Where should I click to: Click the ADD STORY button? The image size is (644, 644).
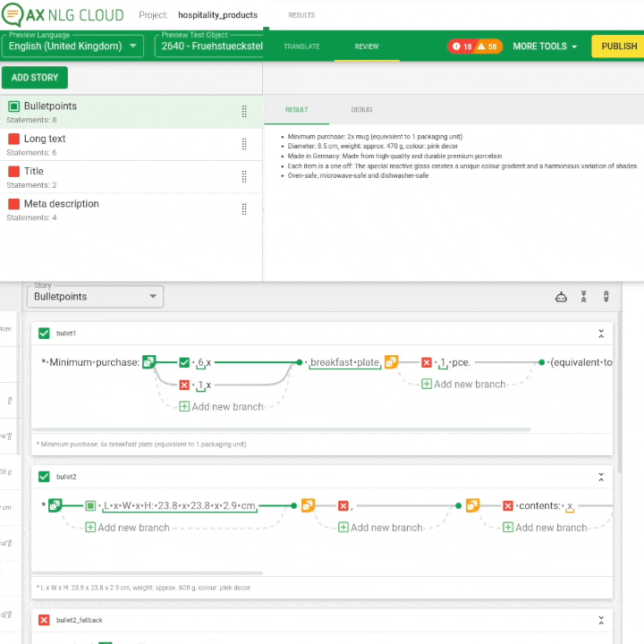point(35,78)
